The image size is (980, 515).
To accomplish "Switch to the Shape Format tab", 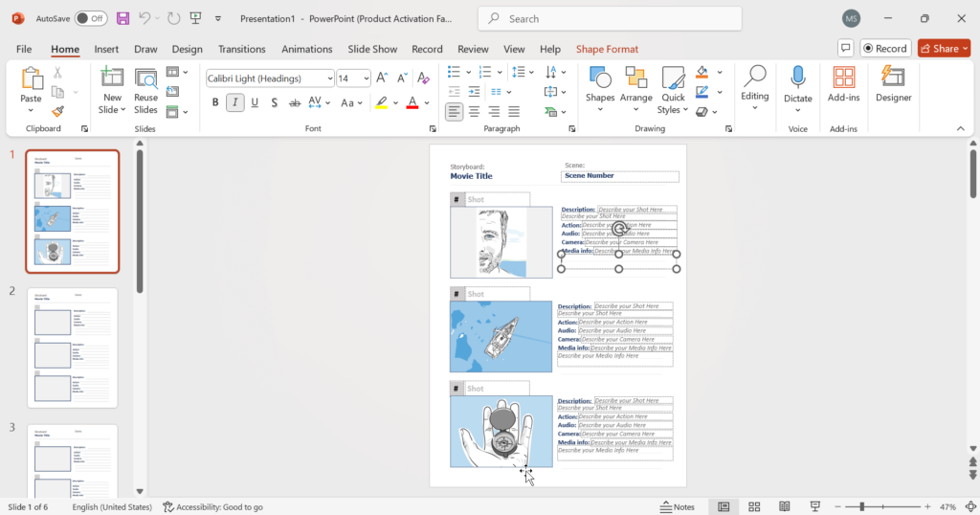I will 606,49.
